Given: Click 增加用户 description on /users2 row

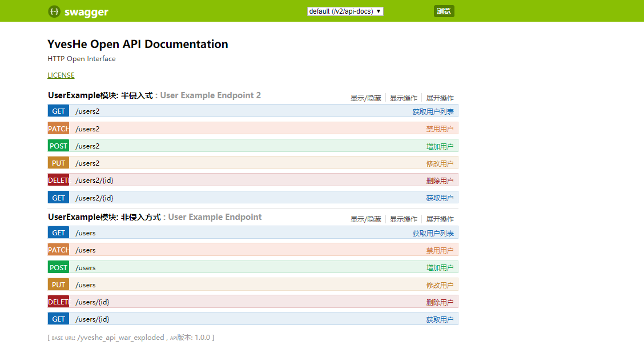Looking at the screenshot, I should click(x=440, y=147).
